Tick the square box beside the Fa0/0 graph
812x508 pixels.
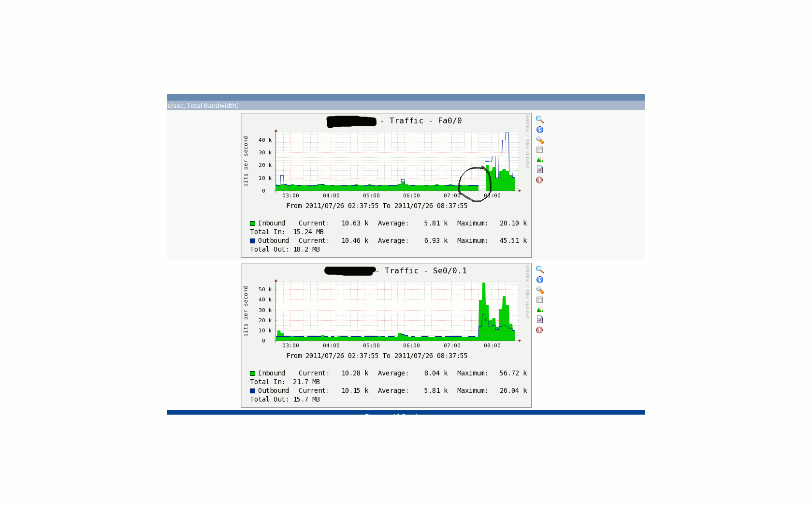point(540,150)
